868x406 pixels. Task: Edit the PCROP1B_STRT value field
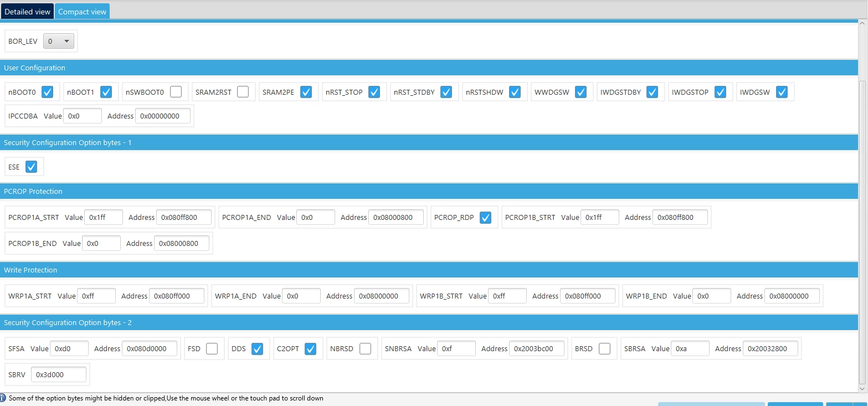click(600, 217)
